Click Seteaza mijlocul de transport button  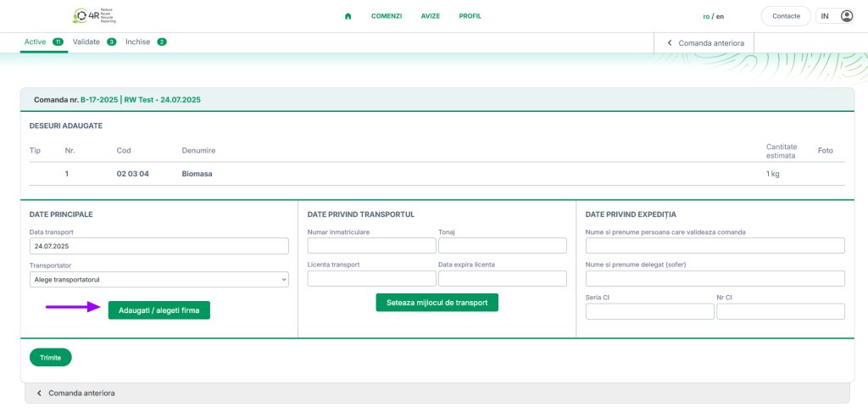(437, 303)
